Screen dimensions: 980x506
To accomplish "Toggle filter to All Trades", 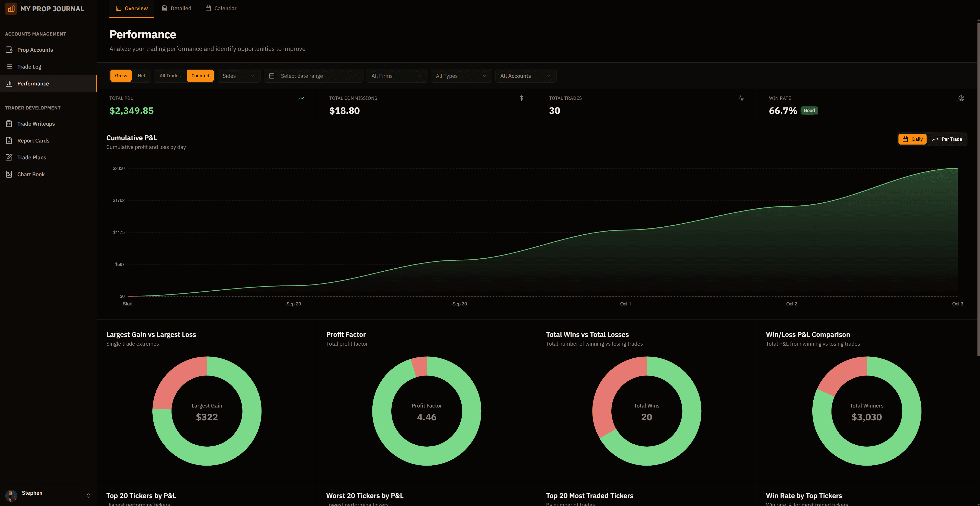I will [170, 76].
